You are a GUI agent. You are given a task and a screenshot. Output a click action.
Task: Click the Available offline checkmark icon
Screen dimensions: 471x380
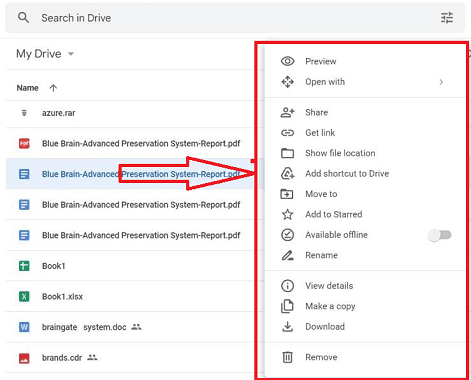pyautogui.click(x=287, y=235)
